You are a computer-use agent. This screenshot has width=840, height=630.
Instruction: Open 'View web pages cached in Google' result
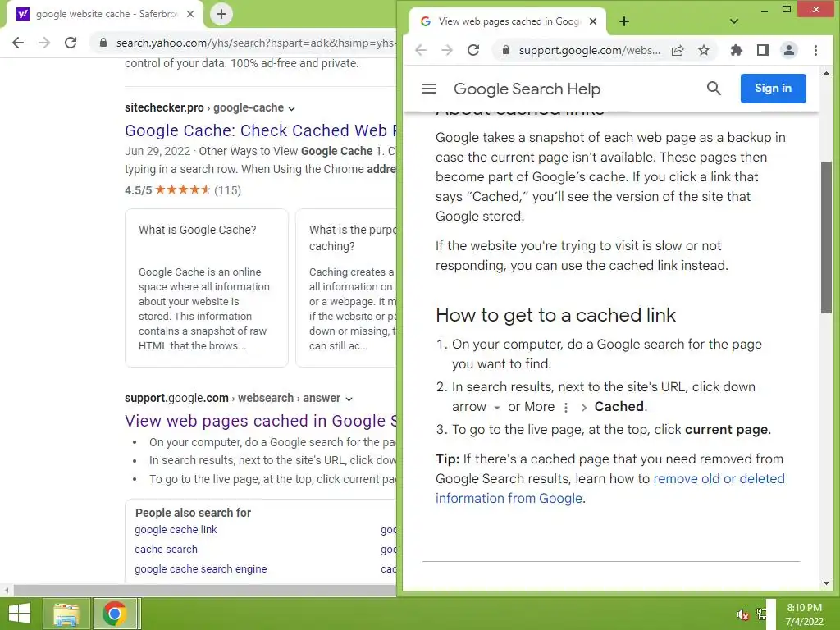tap(260, 421)
